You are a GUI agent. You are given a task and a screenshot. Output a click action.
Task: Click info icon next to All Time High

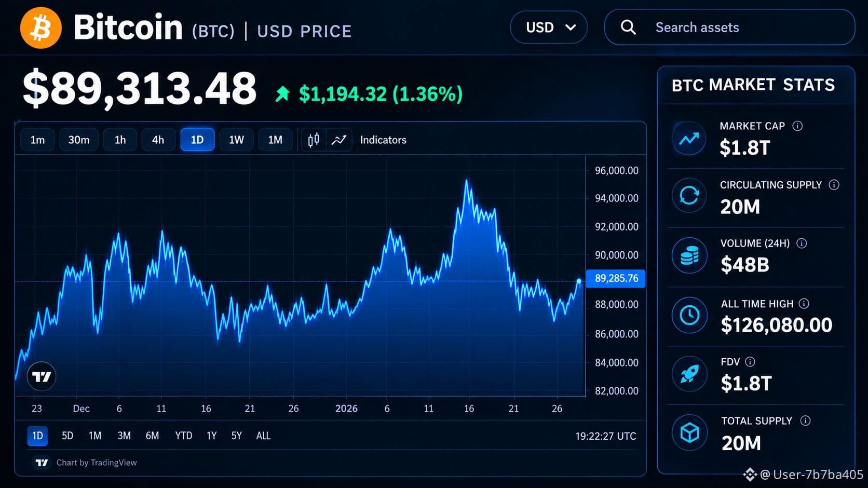(x=804, y=303)
